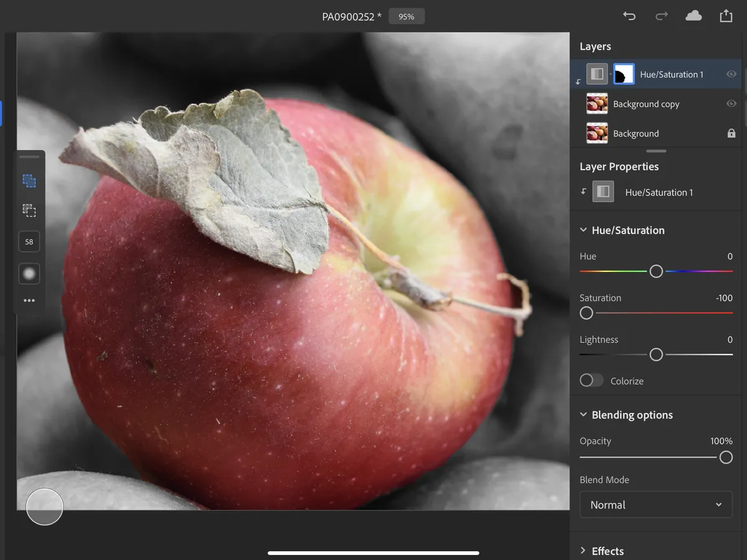Select the add-to-selection mode icon
This screenshot has height=560, width=747.
click(29, 181)
